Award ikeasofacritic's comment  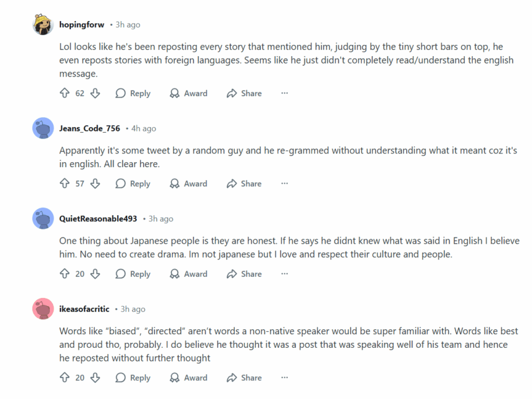189,378
